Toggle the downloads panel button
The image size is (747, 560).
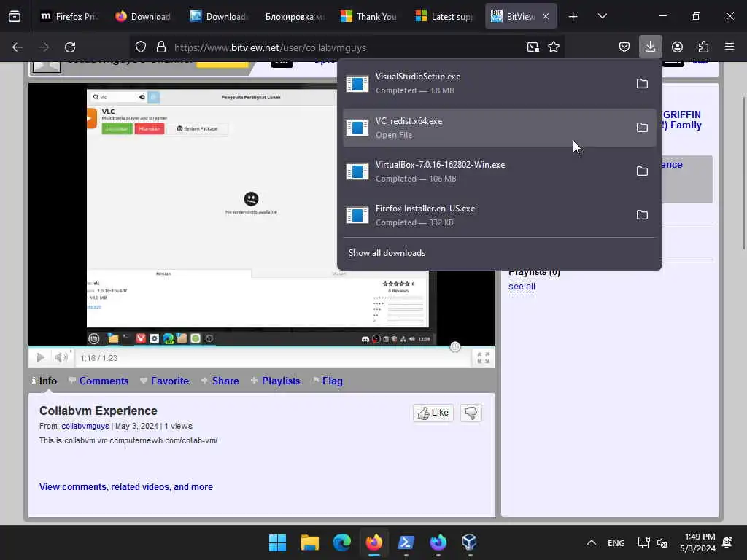coord(650,47)
